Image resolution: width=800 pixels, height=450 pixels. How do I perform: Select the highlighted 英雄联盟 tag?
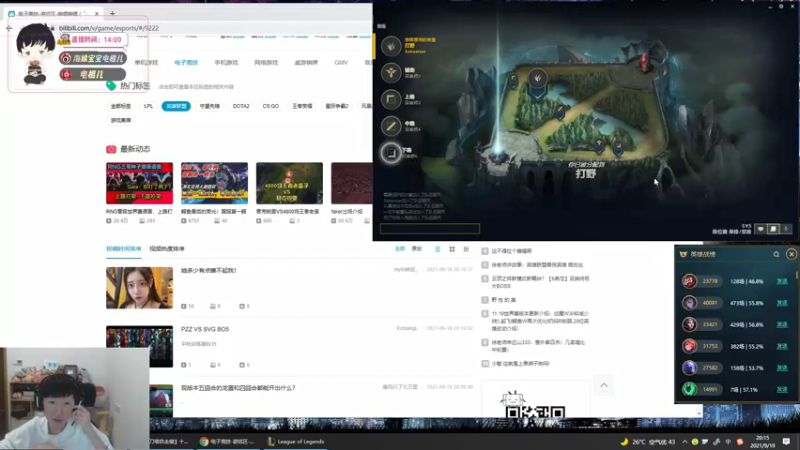coord(176,106)
